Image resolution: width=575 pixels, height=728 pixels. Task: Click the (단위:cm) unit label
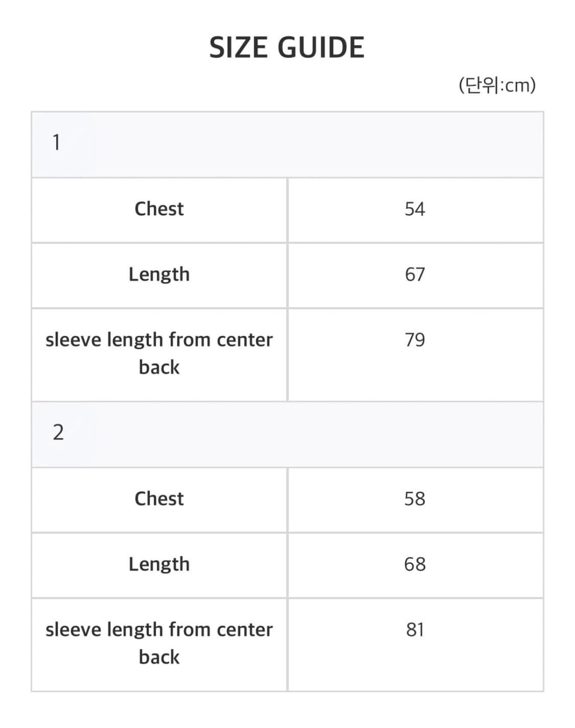497,85
